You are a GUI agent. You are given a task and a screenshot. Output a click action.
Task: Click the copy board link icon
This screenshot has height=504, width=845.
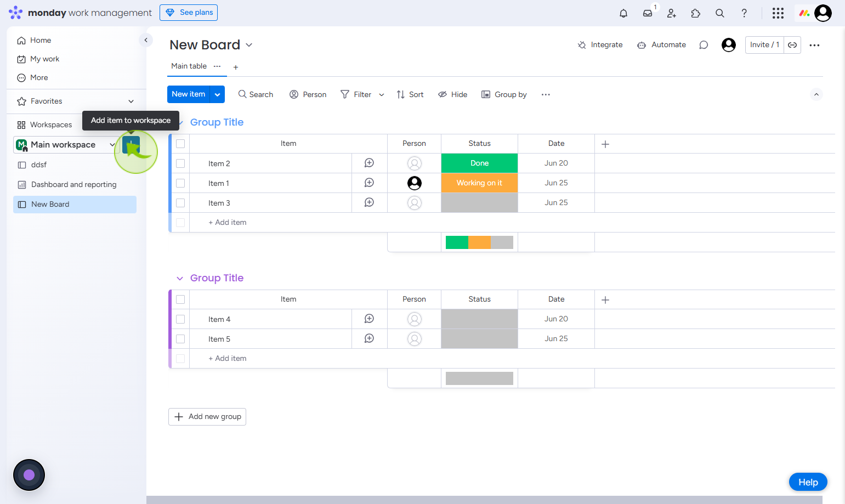click(792, 45)
